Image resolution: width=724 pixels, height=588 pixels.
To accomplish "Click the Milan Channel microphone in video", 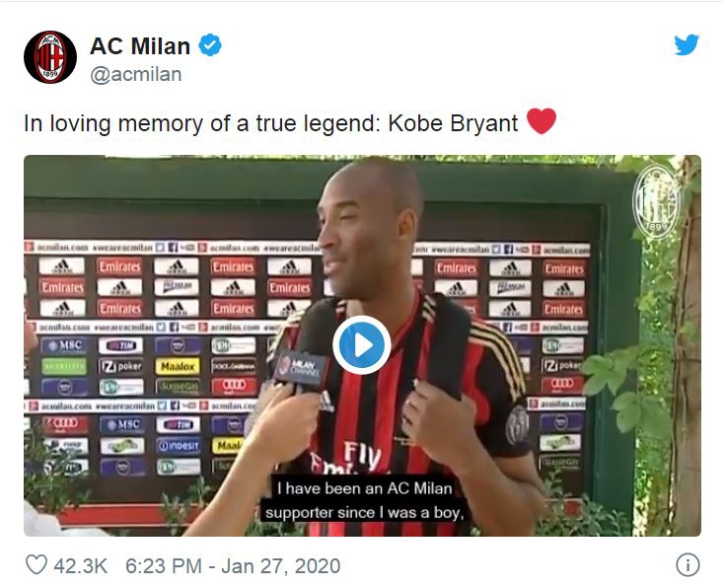I will coord(299,366).
